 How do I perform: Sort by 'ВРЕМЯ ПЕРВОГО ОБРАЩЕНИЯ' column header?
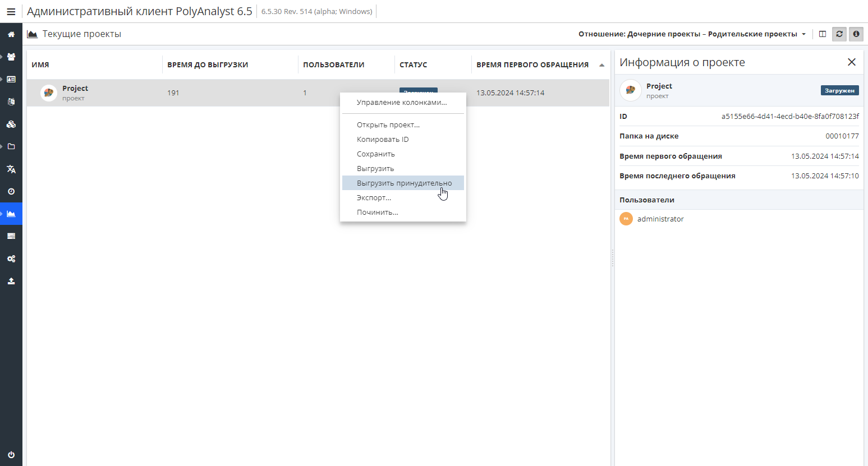532,64
